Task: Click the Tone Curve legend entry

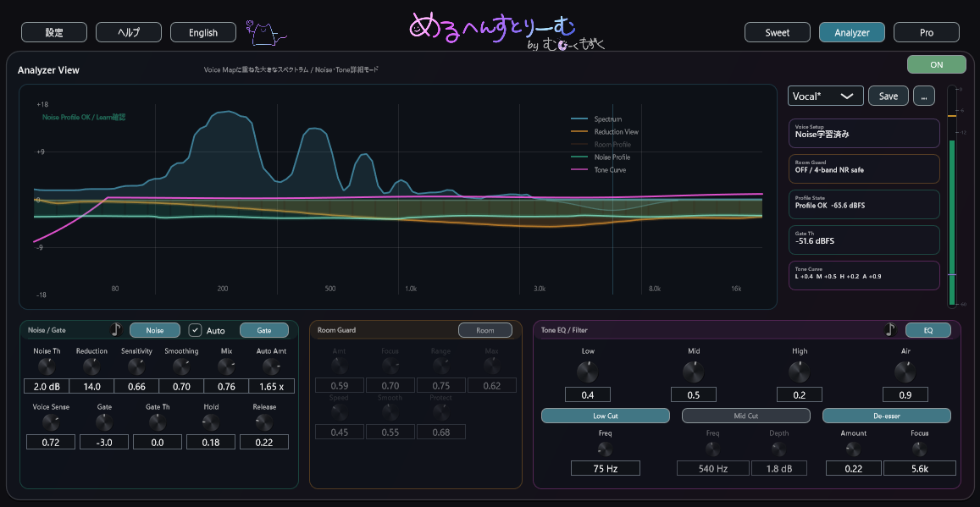Action: pos(599,170)
